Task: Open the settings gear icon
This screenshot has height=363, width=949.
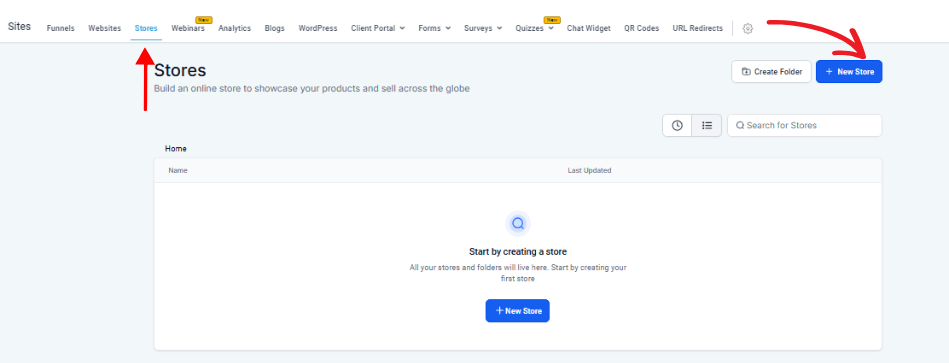Action: coord(747,28)
